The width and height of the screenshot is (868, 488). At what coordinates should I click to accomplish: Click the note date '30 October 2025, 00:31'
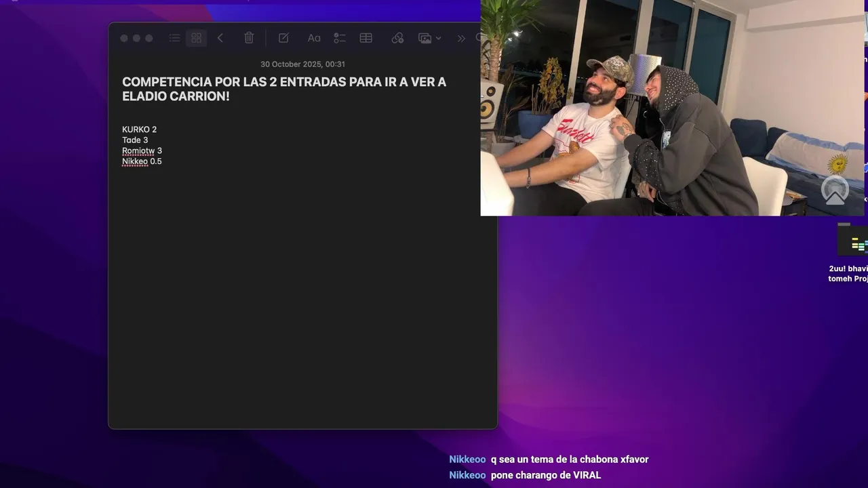pos(302,64)
